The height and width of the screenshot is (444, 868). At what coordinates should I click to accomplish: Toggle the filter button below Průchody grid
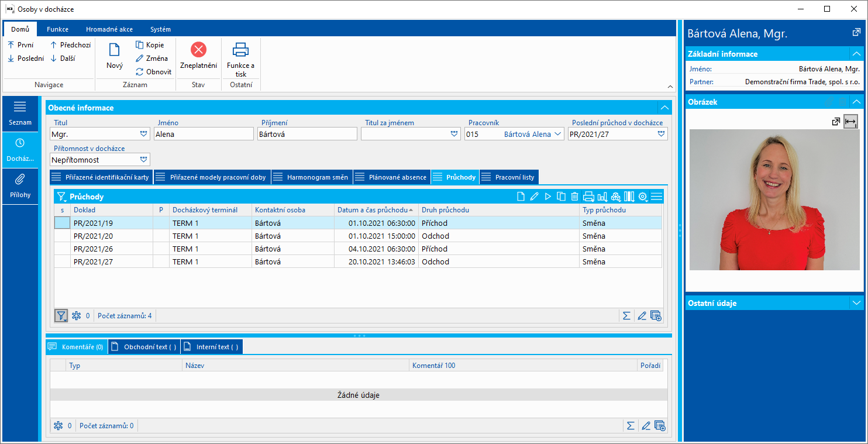pyautogui.click(x=61, y=316)
